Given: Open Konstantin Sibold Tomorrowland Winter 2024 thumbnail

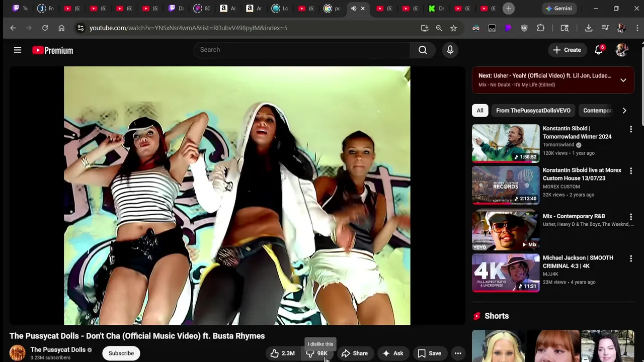Looking at the screenshot, I should click(506, 143).
